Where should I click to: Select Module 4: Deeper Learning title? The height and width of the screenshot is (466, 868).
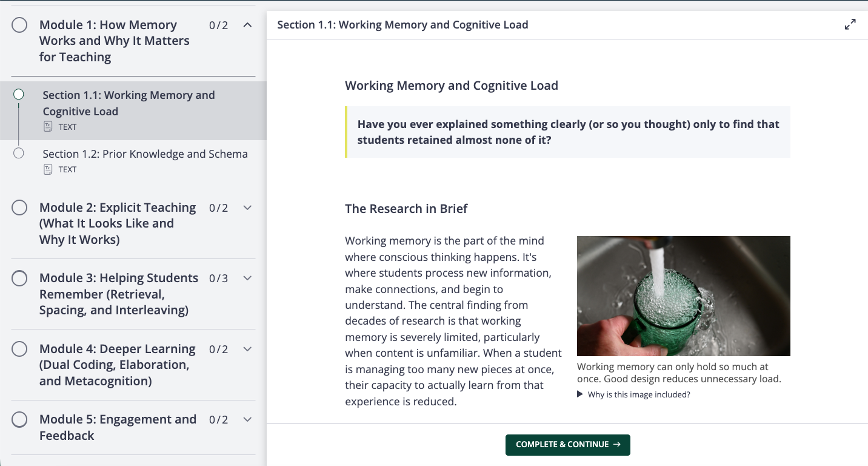(x=118, y=365)
